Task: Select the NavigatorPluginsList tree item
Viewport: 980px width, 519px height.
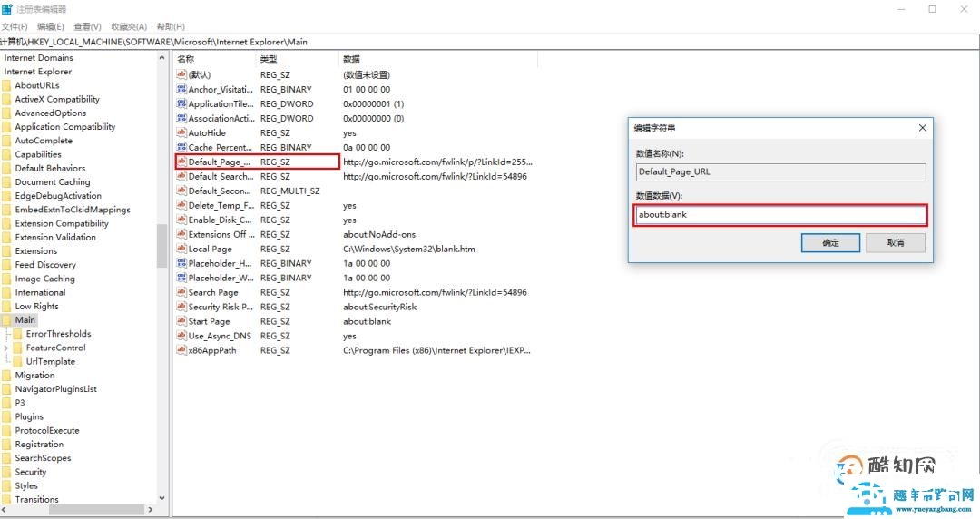Action: [x=56, y=389]
